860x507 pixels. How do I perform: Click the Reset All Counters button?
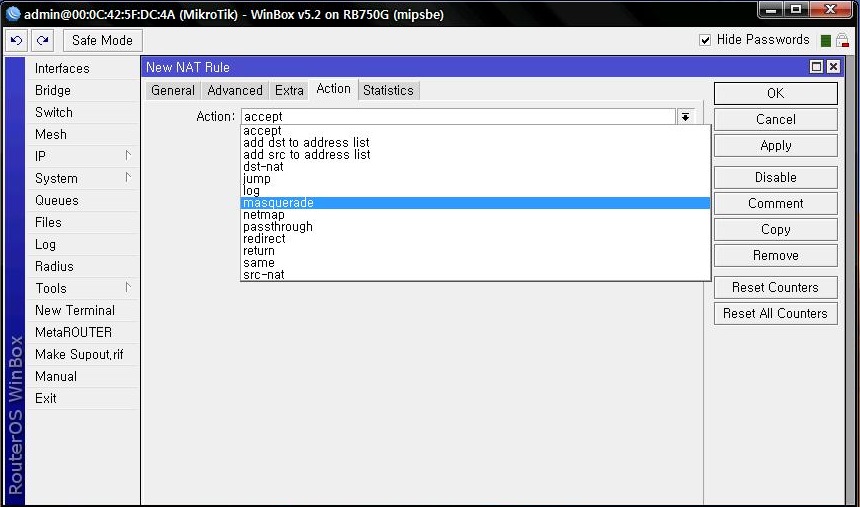776,313
